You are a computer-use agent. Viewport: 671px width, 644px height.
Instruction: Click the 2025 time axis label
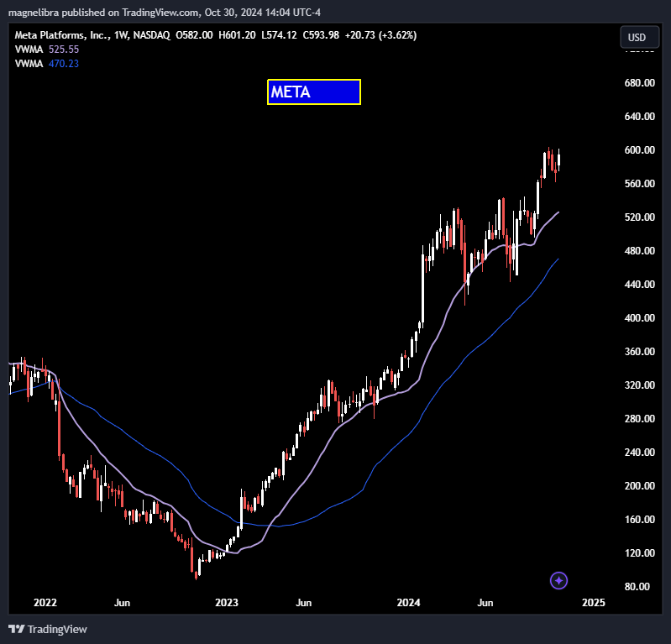pos(594,603)
